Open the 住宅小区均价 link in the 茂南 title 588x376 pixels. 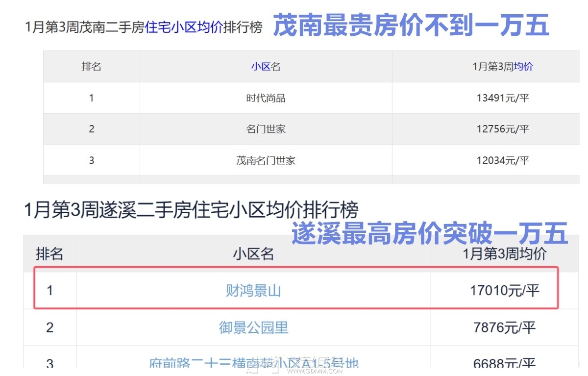tap(184, 27)
